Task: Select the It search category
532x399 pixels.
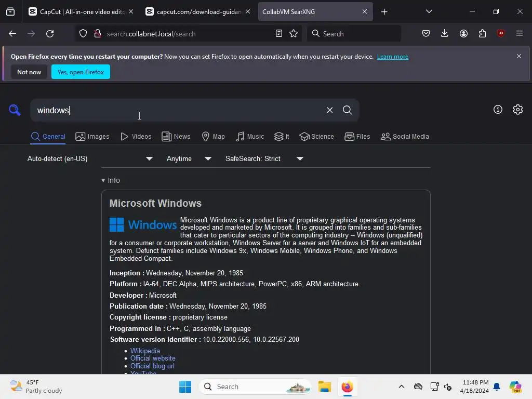Action: point(282,137)
